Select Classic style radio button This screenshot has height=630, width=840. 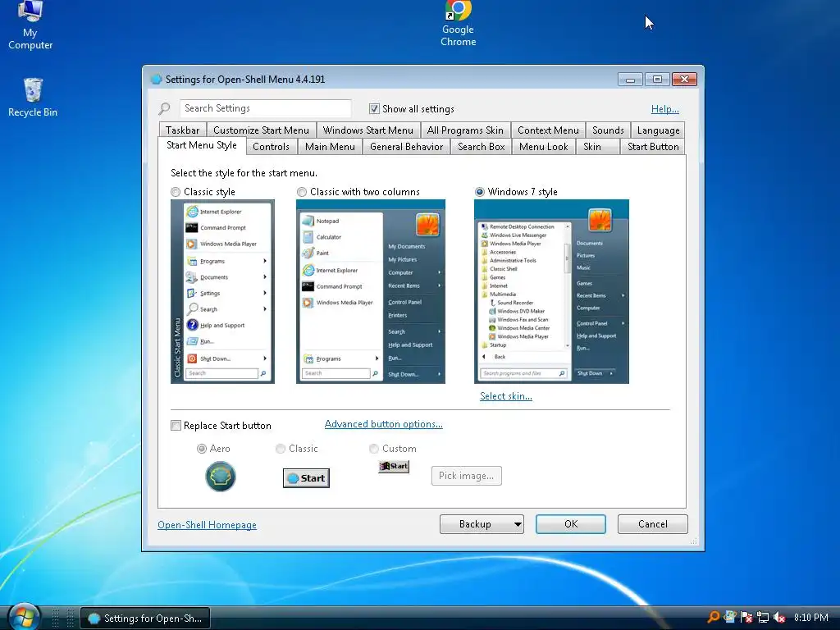[176, 192]
